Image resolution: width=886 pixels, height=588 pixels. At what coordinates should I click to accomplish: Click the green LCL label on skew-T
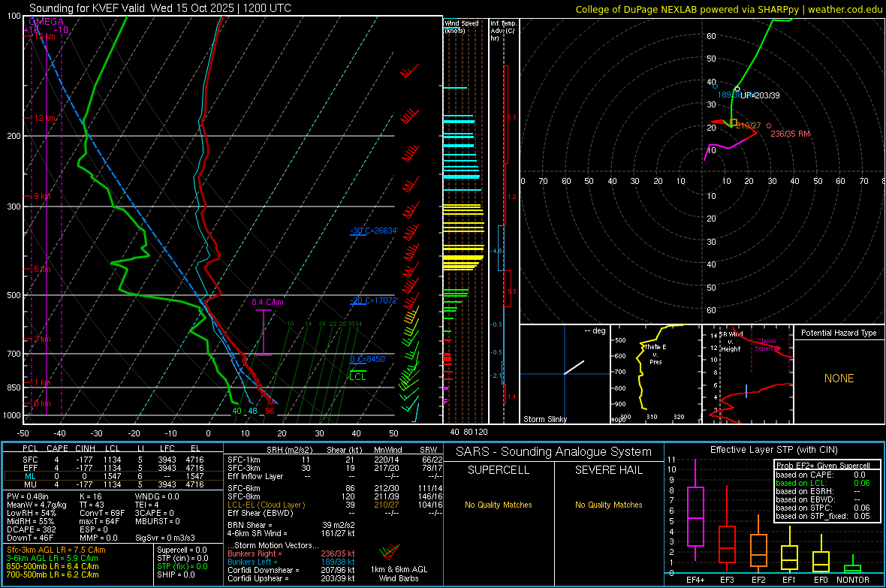click(x=357, y=376)
